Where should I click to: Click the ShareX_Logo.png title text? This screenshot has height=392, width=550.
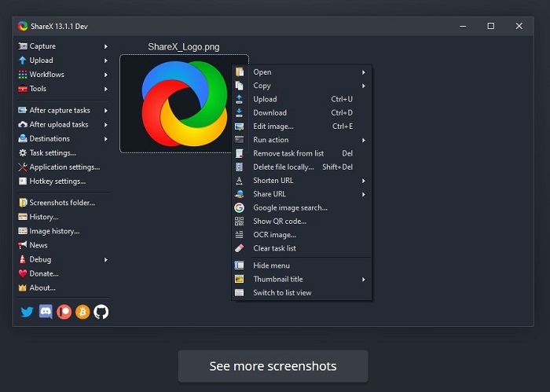(184, 47)
